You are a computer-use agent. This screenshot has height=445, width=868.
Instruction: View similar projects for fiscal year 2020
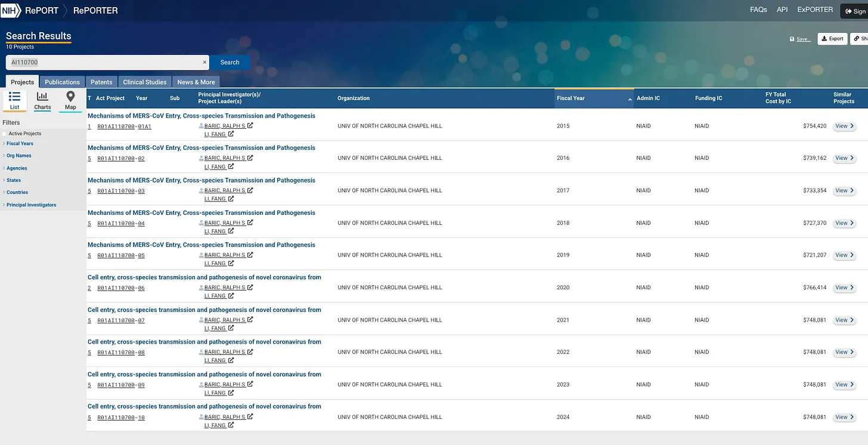coord(844,288)
